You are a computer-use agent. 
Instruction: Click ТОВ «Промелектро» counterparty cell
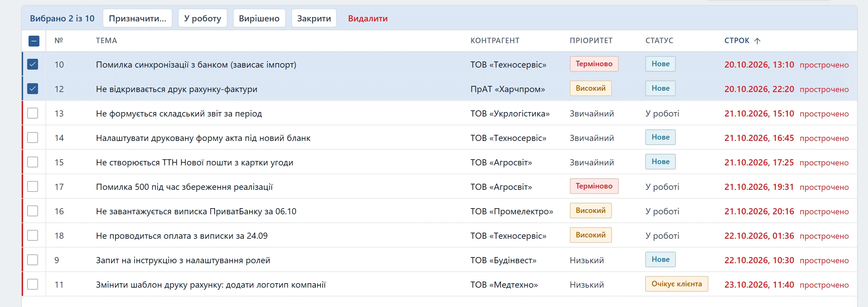pyautogui.click(x=511, y=211)
